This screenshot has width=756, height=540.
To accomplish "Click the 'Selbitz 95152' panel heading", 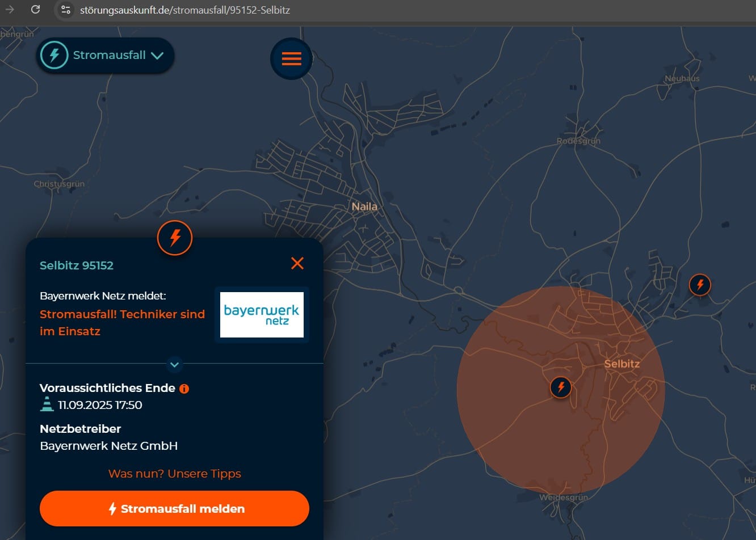I will [x=77, y=265].
